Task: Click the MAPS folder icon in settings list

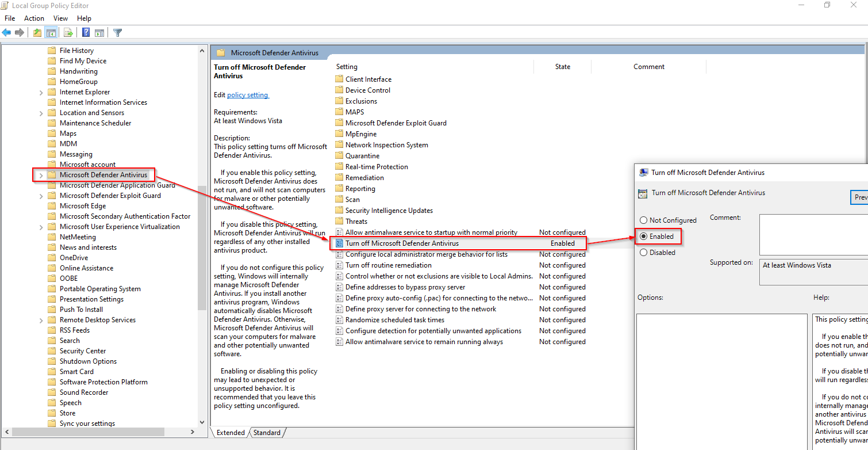Action: click(339, 112)
